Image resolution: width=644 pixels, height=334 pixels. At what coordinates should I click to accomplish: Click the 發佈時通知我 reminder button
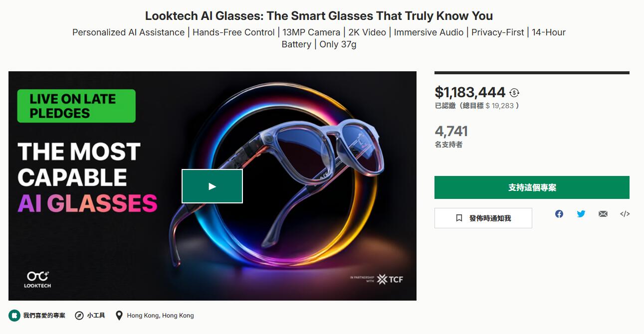pos(483,218)
